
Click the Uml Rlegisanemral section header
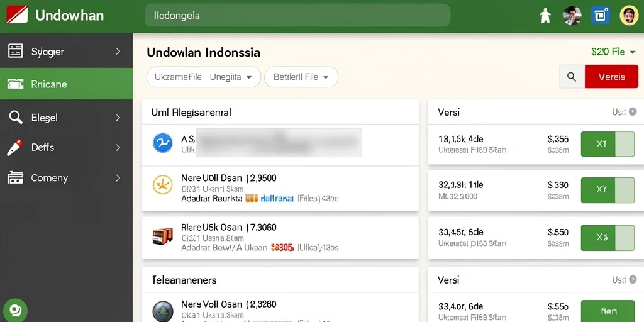point(191,112)
